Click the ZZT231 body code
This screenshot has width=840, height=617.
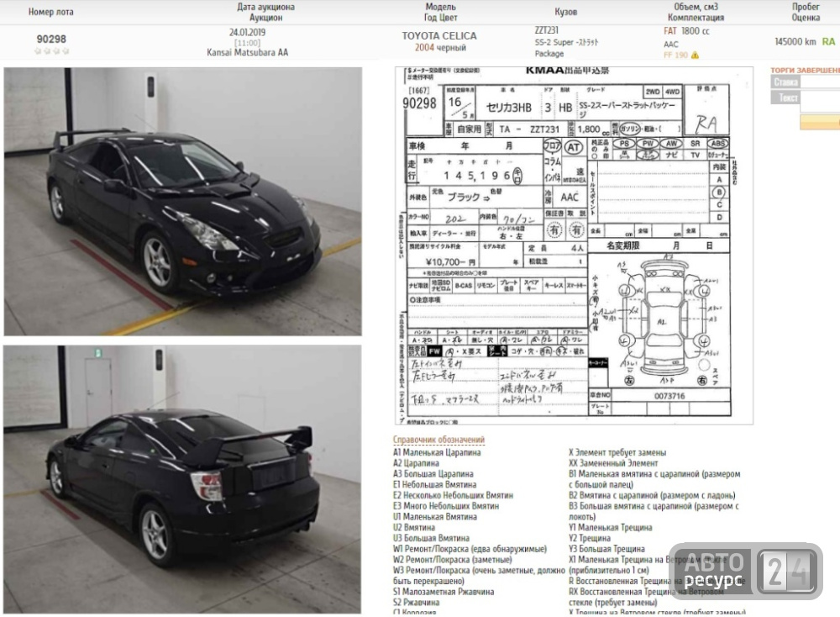point(547,30)
